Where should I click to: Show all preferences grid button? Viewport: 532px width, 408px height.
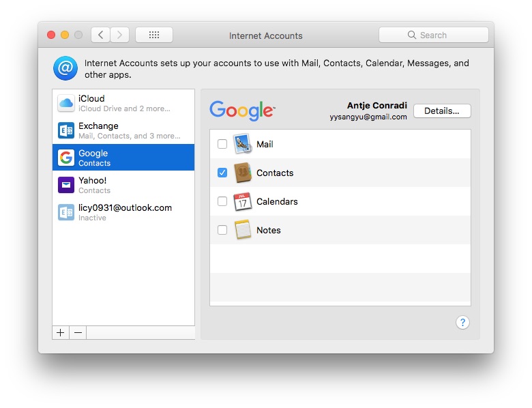click(154, 35)
